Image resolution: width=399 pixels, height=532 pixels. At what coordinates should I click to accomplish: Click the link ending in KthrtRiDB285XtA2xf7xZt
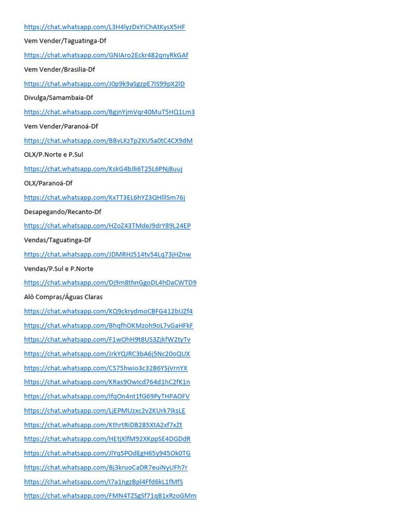103,425
